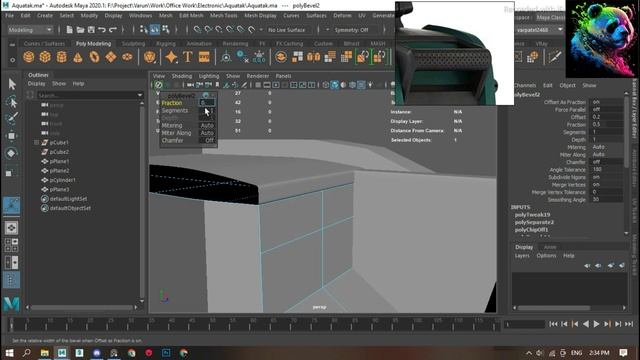Image resolution: width=640 pixels, height=360 pixels.
Task: Open the Mitering value in Channel Box
Action: (x=607, y=147)
